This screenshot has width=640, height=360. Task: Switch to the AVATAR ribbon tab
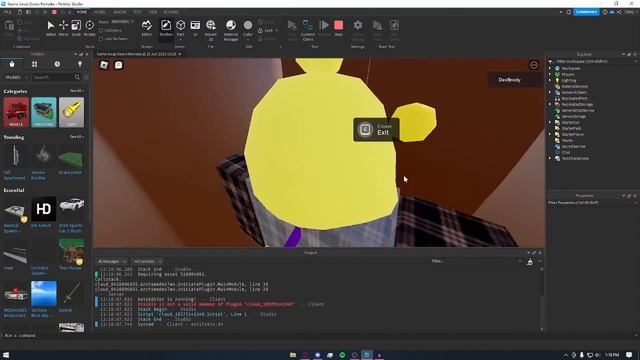coord(120,12)
